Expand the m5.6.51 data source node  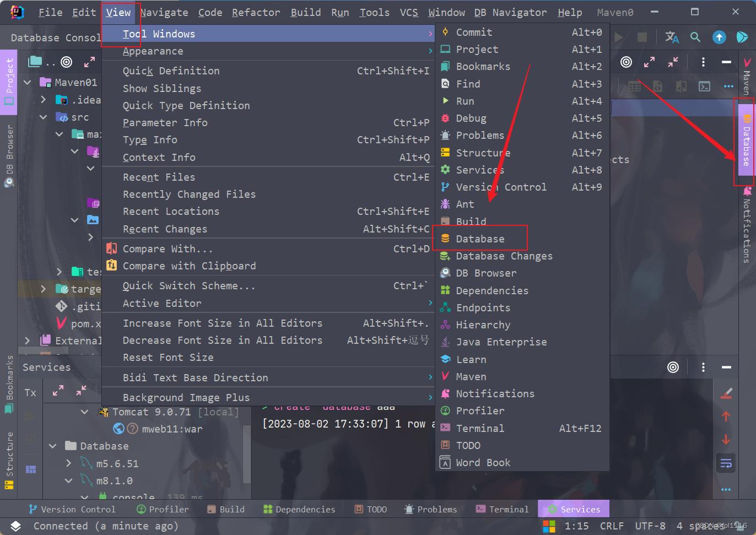[68, 463]
